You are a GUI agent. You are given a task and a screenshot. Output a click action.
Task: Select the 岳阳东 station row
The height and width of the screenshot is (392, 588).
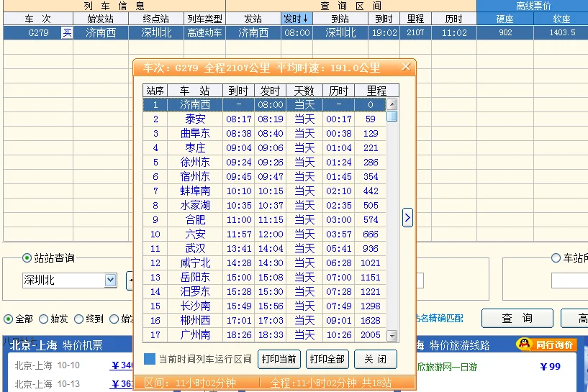(x=264, y=278)
